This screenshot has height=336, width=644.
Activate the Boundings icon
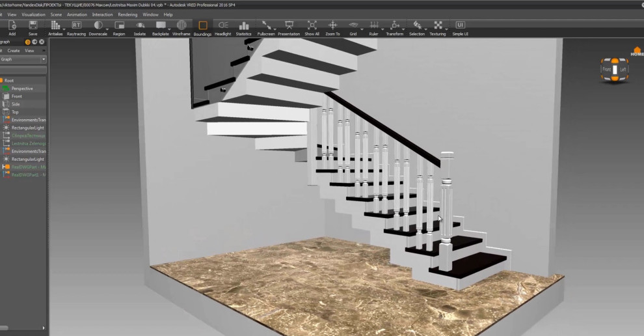pos(202,26)
